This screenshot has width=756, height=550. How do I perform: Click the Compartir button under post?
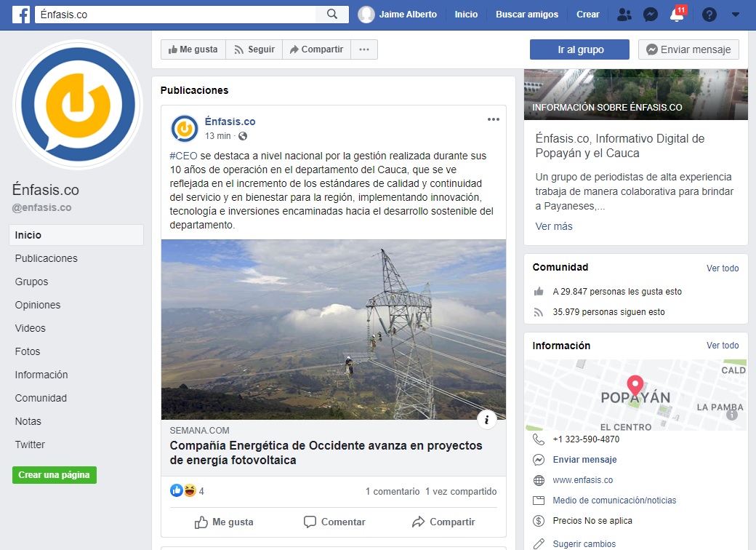(x=443, y=522)
